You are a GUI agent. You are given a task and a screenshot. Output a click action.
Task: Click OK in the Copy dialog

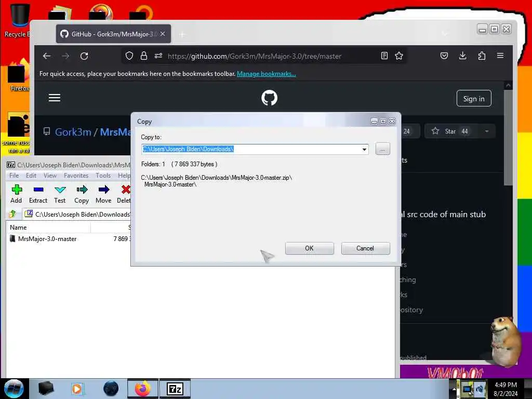tap(310, 248)
